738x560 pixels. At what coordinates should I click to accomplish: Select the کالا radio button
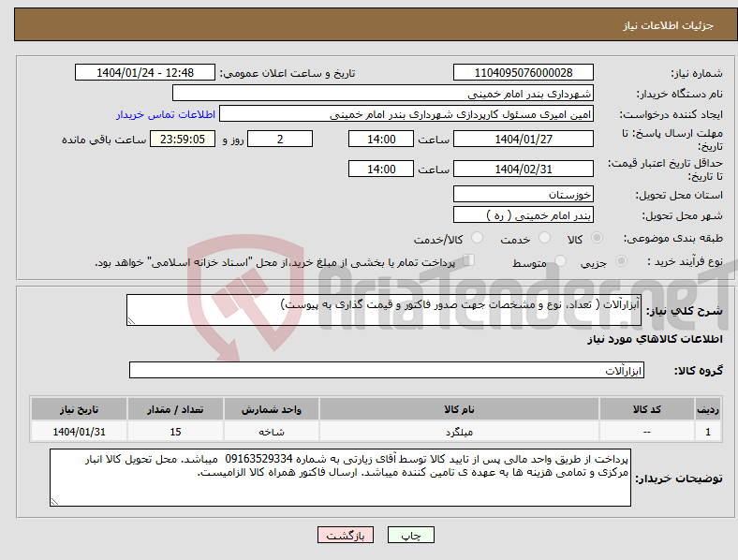tap(597, 238)
